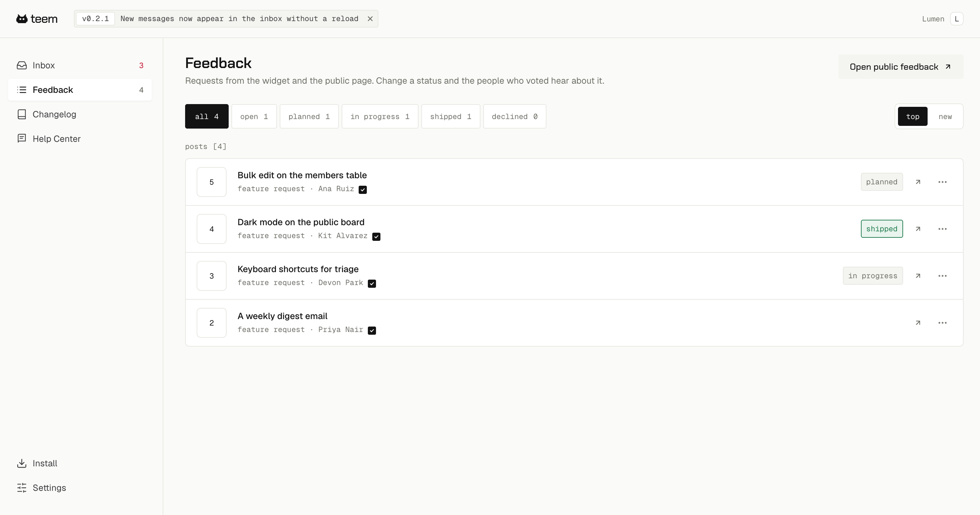The image size is (980, 515).
Task: Open more options for Dark mode post
Action: (x=942, y=229)
